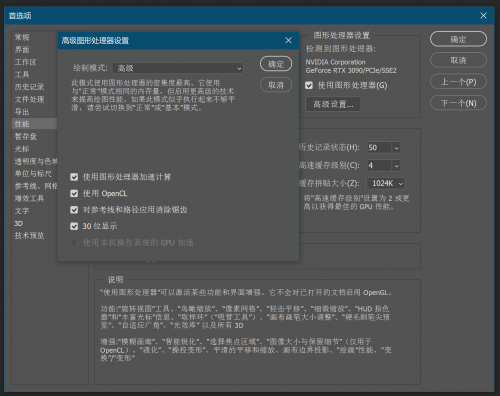Select 历史记录 in the preferences sidebar
The image size is (500, 396).
click(29, 87)
